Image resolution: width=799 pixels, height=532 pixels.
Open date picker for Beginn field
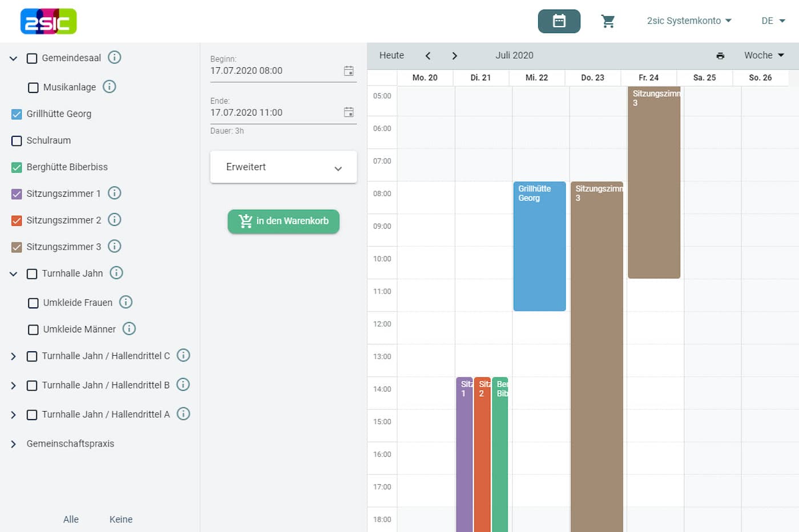pyautogui.click(x=348, y=71)
